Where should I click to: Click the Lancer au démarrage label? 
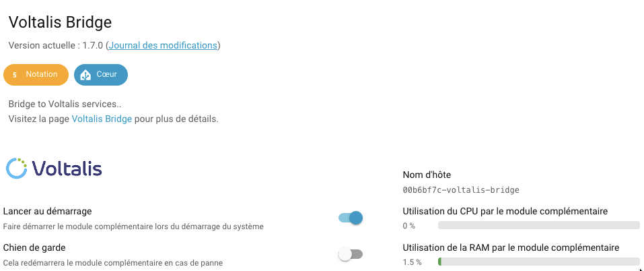(x=47, y=211)
